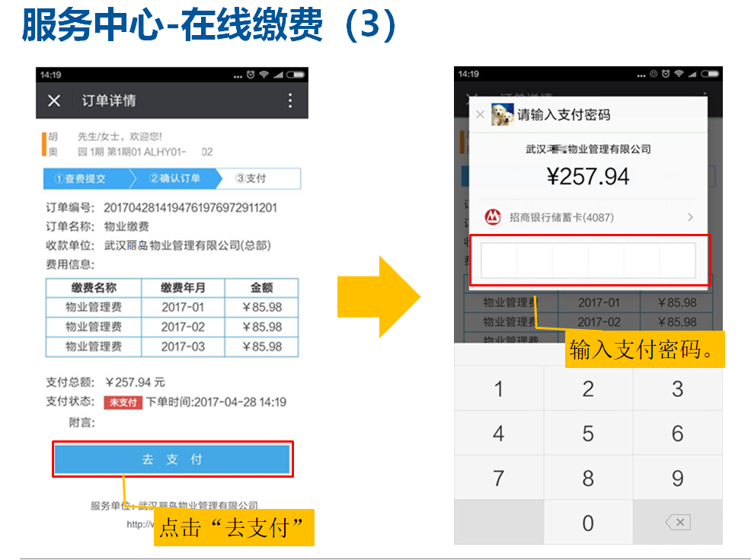Expand bank card selection chevron arrow
Image resolution: width=751 pixels, height=560 pixels.
(690, 217)
